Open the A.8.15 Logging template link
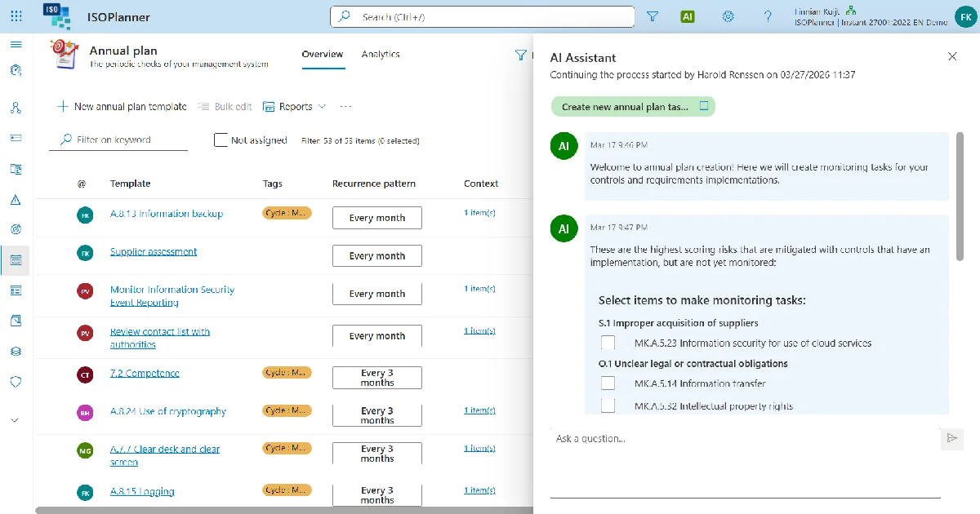Viewport: 980px width, 514px height. point(142,491)
